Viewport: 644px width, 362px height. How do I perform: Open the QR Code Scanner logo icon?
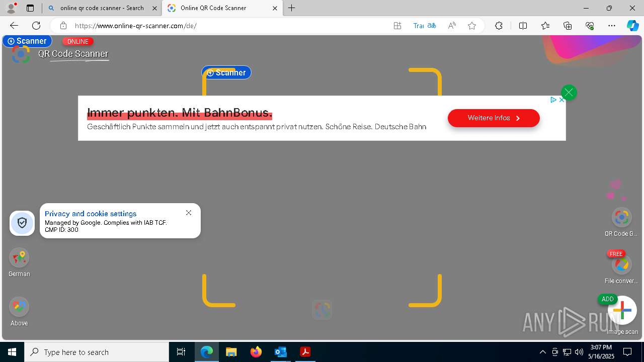pyautogui.click(x=21, y=54)
